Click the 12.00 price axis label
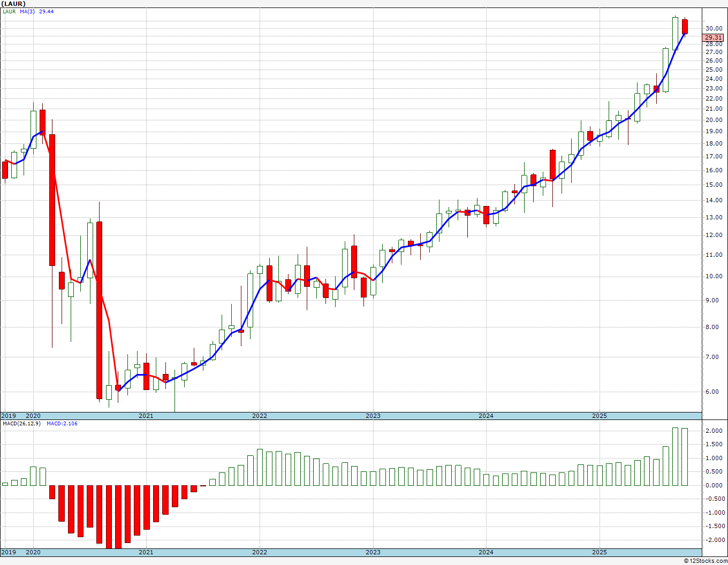Screen dimensions: 728x565 click(x=714, y=235)
